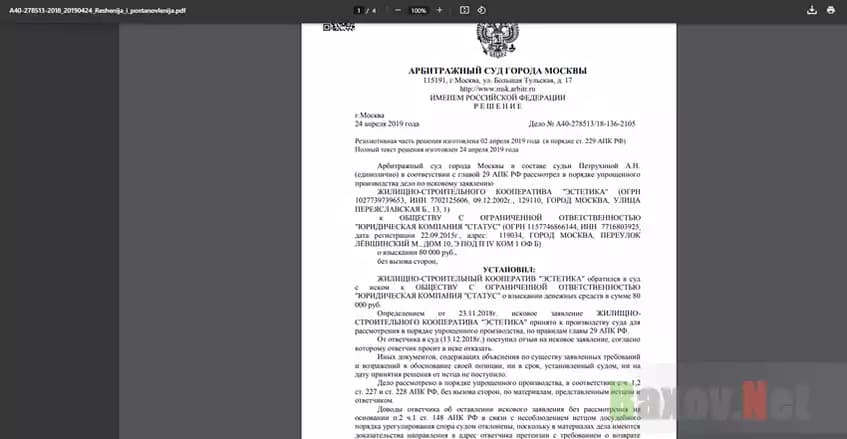
Task: Open the www.msk.arbitr.ru link
Action: [491, 88]
